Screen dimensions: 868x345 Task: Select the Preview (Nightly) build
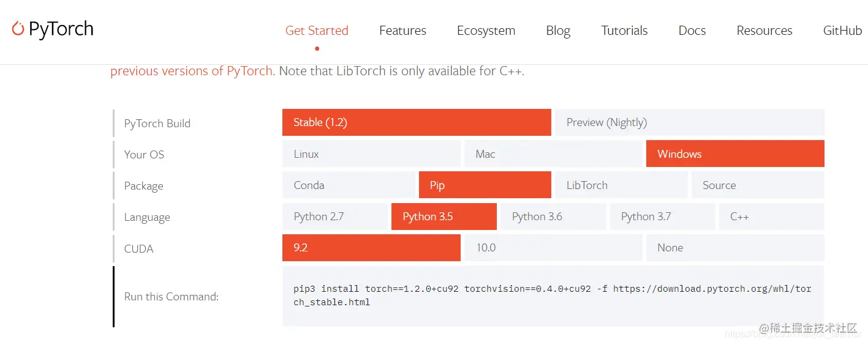(x=690, y=122)
